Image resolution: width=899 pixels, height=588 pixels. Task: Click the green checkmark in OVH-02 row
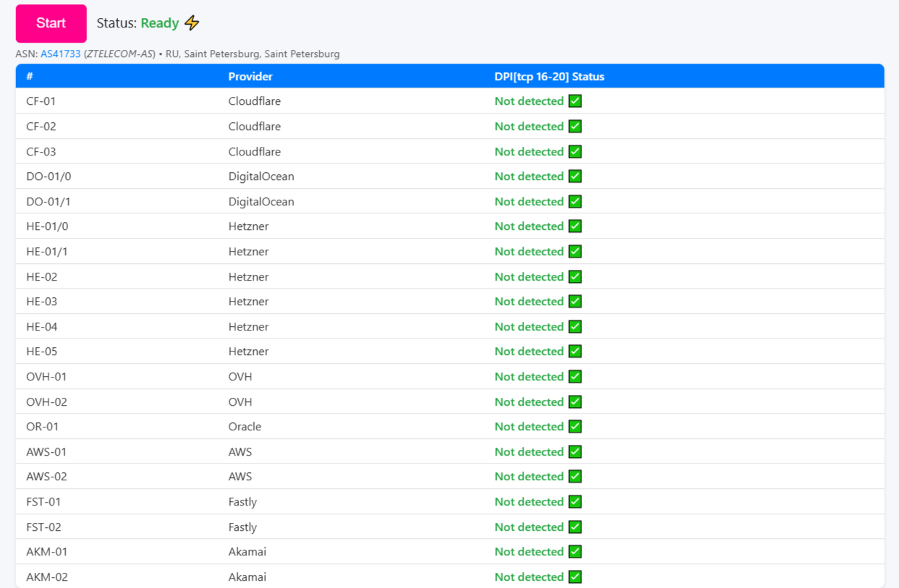coord(575,401)
